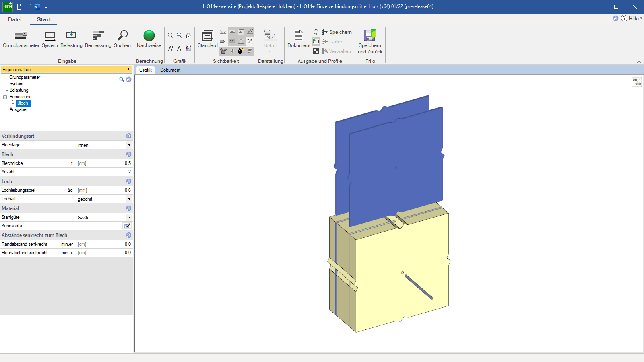The image size is (644, 362).
Task: Collapse the Material section
Action: [129, 208]
